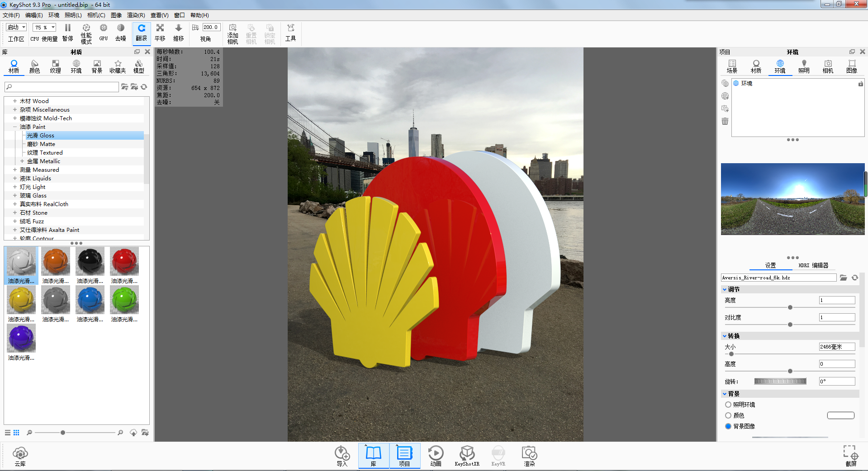Open the Render dialog
The width and height of the screenshot is (868, 471).
(529, 456)
